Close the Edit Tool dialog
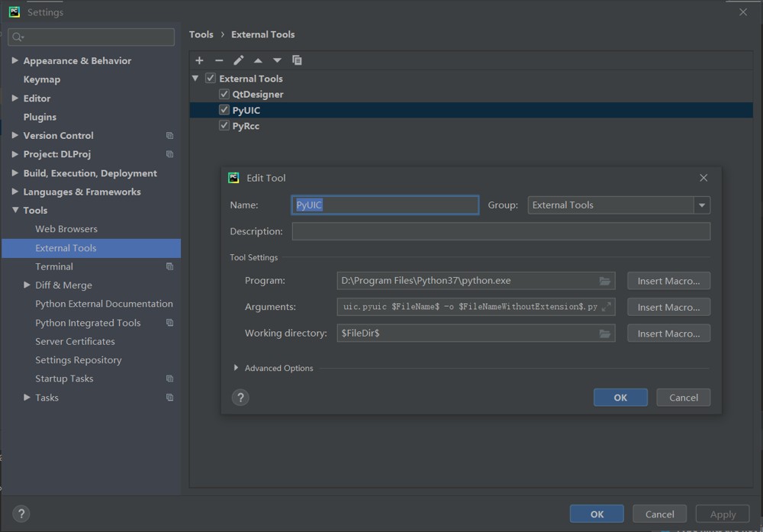Viewport: 763px width, 532px height. (703, 178)
